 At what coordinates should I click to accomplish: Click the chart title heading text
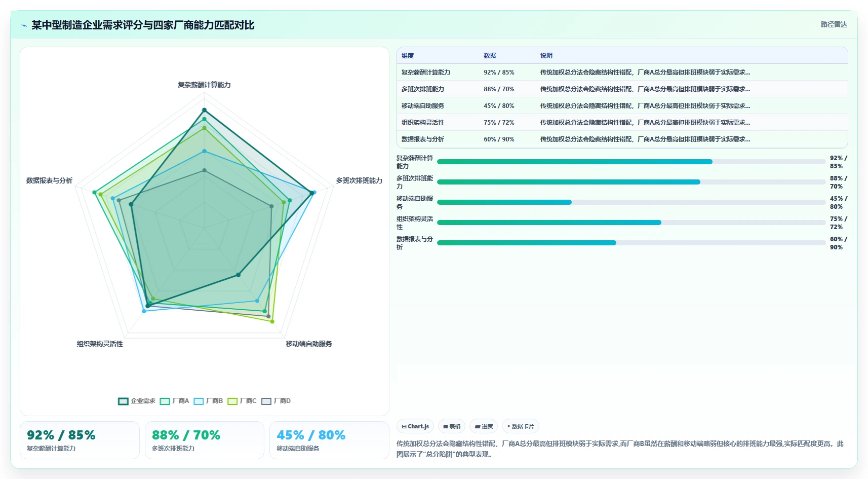click(x=143, y=25)
